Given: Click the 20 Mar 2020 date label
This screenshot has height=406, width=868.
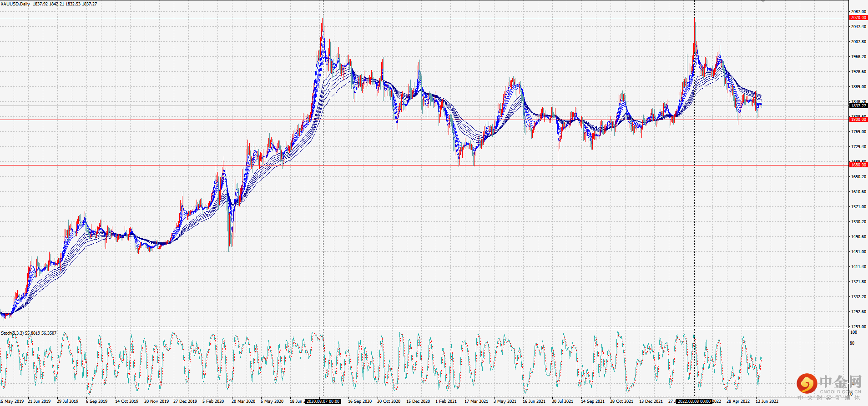Looking at the screenshot, I should pos(243,401).
